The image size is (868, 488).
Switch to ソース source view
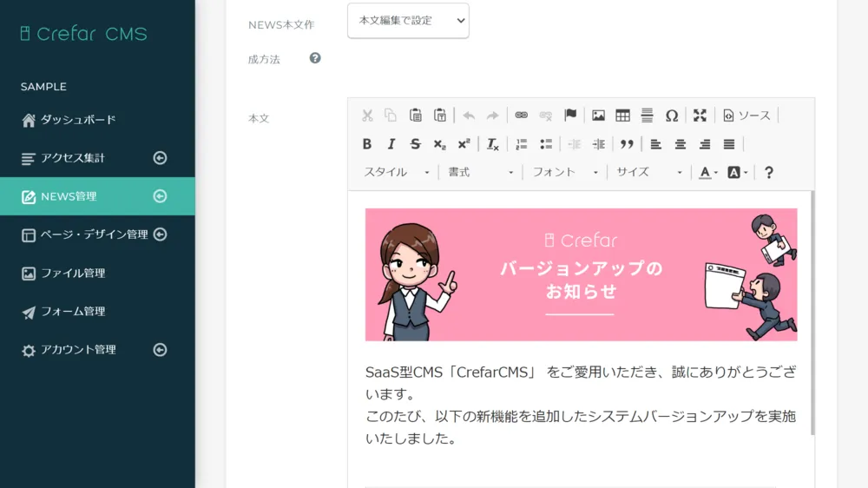(x=746, y=115)
